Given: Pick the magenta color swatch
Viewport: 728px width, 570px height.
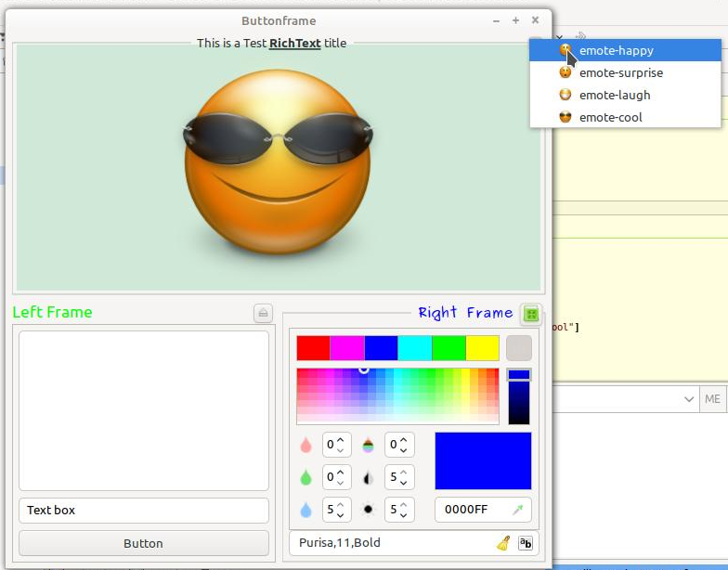Looking at the screenshot, I should point(347,348).
